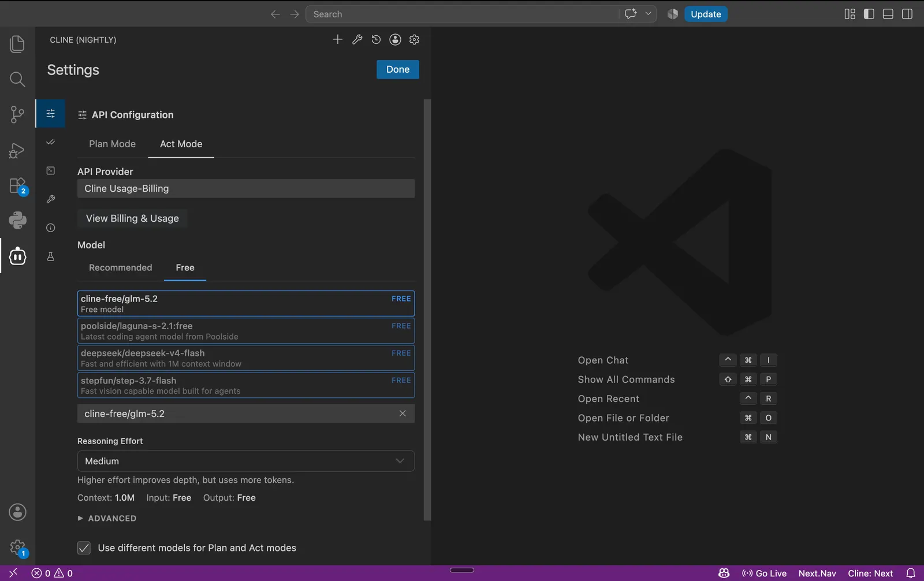Open the Python view icon
Screen dimensions: 924x581
coord(17,220)
